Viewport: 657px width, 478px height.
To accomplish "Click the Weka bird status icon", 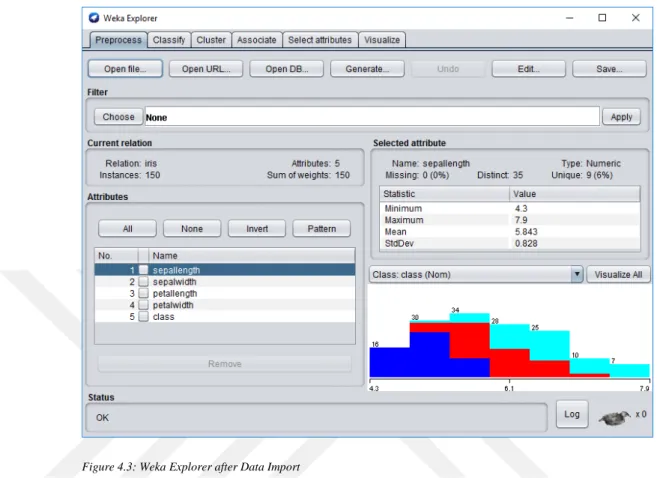I will pos(614,417).
